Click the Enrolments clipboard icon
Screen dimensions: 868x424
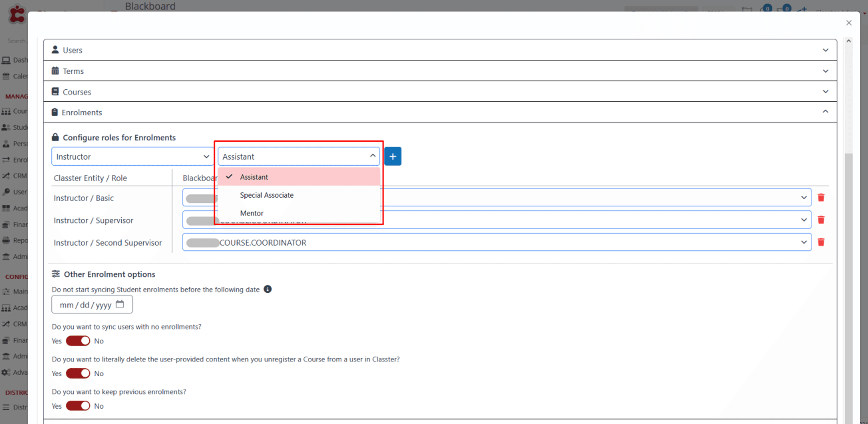pyautogui.click(x=55, y=112)
